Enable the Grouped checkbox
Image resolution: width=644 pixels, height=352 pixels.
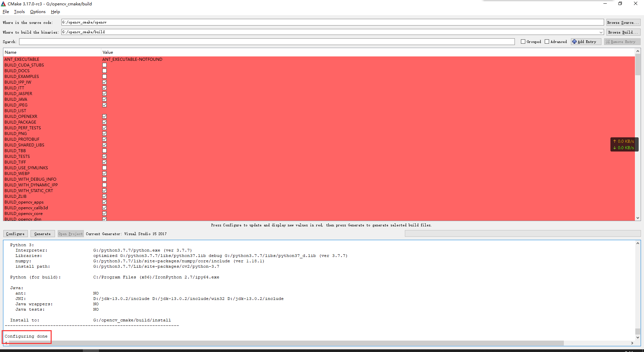click(523, 41)
